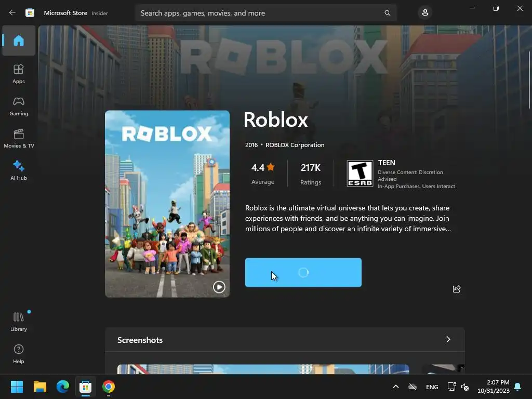Close the Microsoft Store window

coord(520,8)
